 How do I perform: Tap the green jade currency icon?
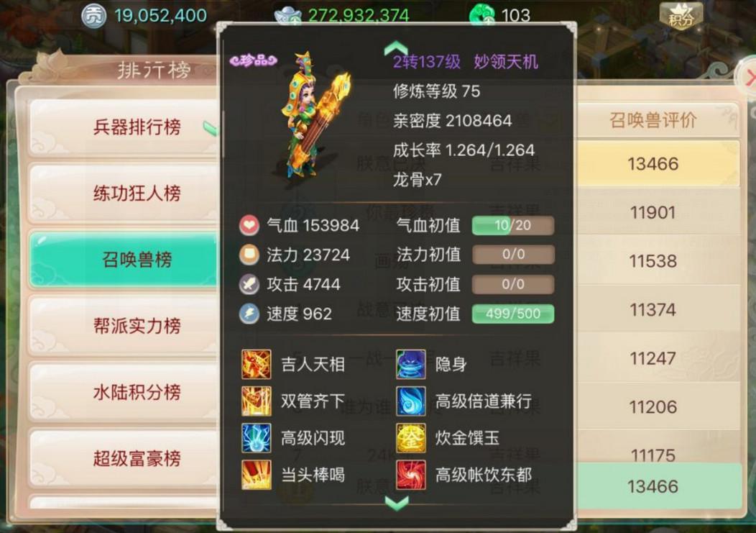point(481,15)
